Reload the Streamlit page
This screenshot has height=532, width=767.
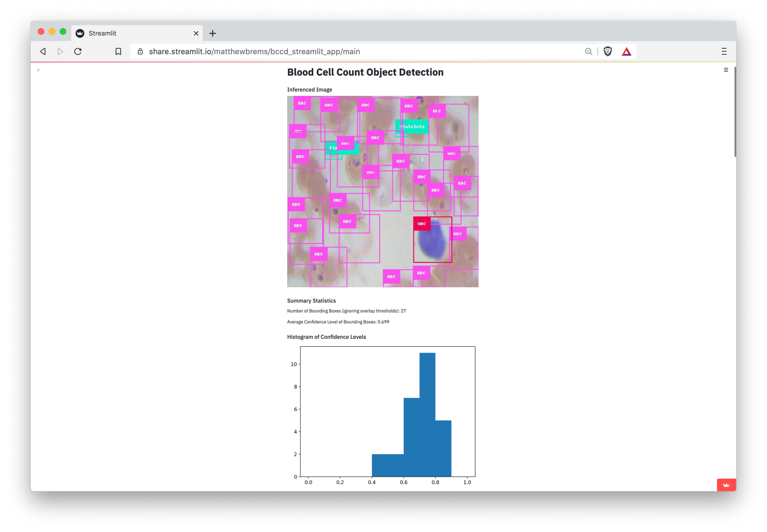click(78, 51)
